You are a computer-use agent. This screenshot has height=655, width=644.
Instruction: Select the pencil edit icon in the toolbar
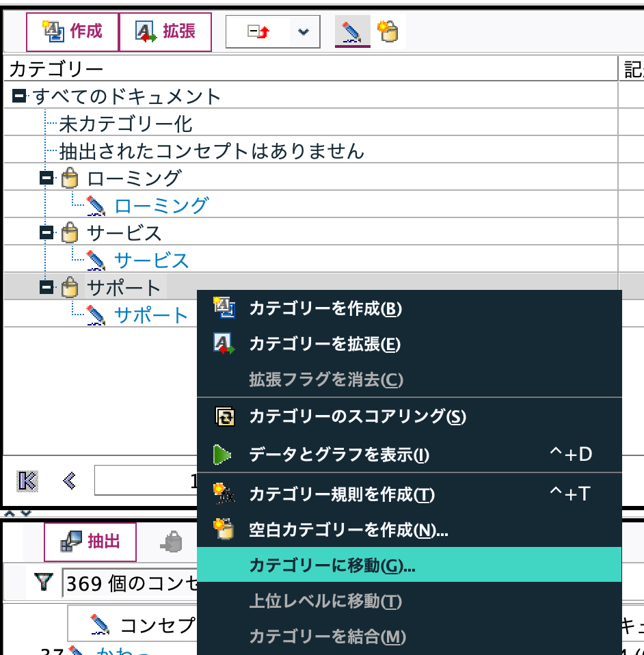[351, 31]
